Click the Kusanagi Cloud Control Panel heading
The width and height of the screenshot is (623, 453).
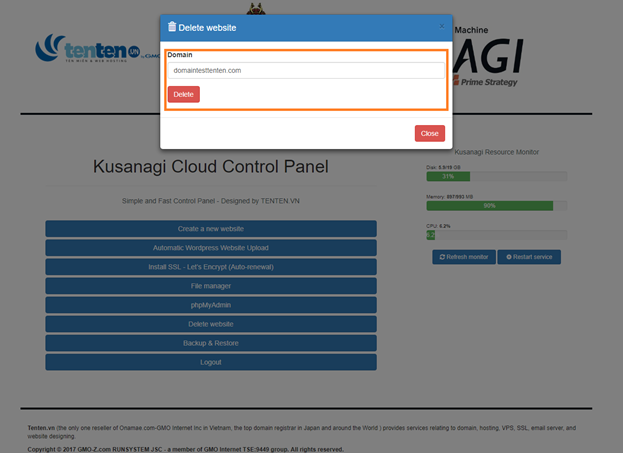[x=211, y=166]
